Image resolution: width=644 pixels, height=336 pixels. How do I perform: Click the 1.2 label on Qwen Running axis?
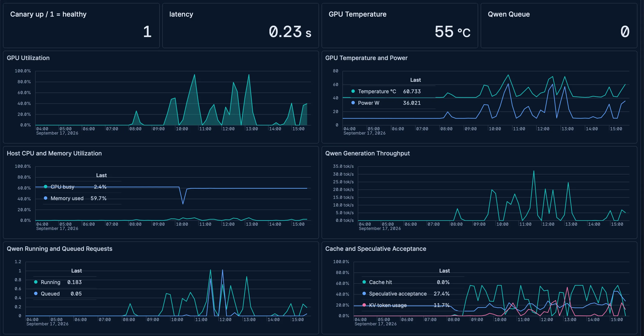coord(18,262)
